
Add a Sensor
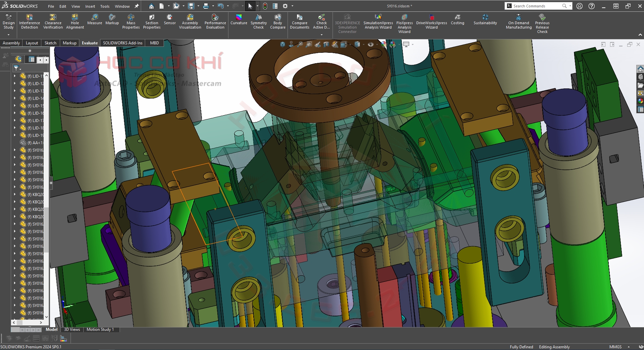click(170, 20)
